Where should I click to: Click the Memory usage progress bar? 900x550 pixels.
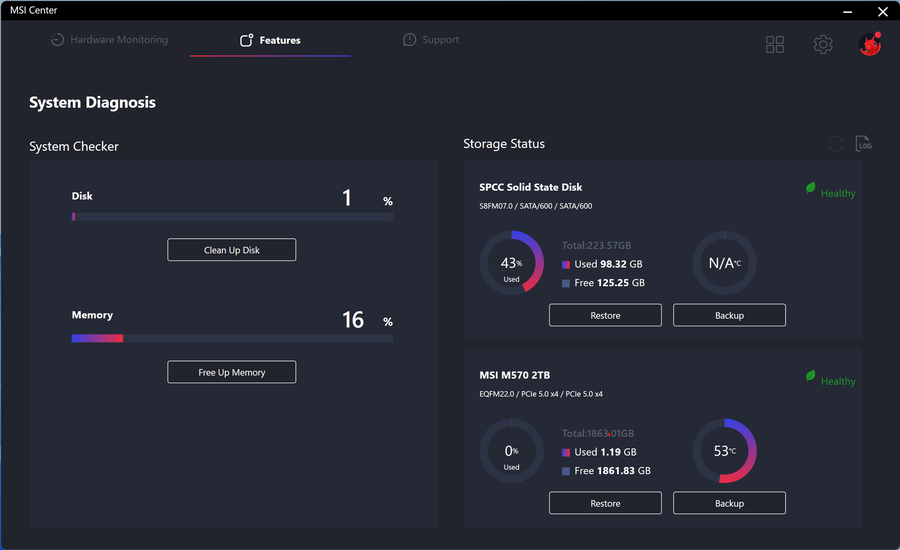[232, 339]
